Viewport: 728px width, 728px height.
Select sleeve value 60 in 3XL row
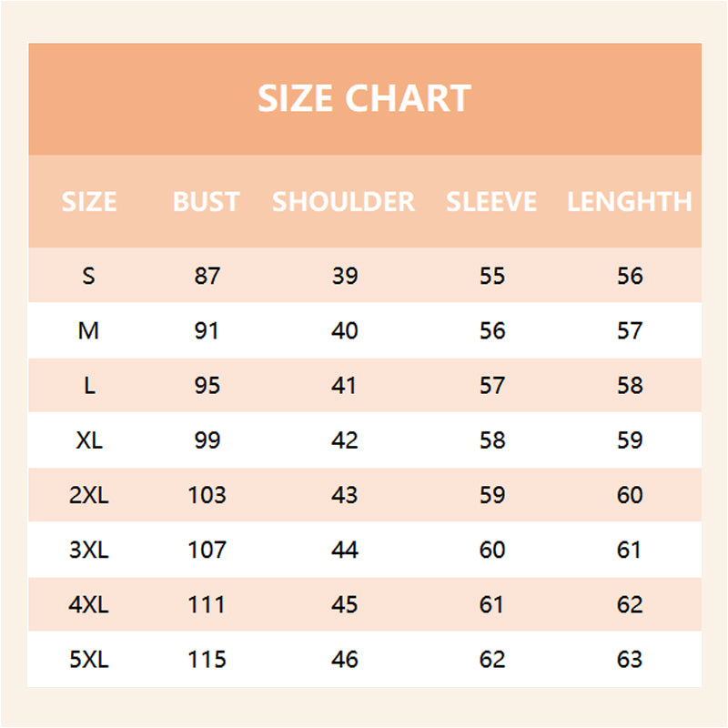492,550
